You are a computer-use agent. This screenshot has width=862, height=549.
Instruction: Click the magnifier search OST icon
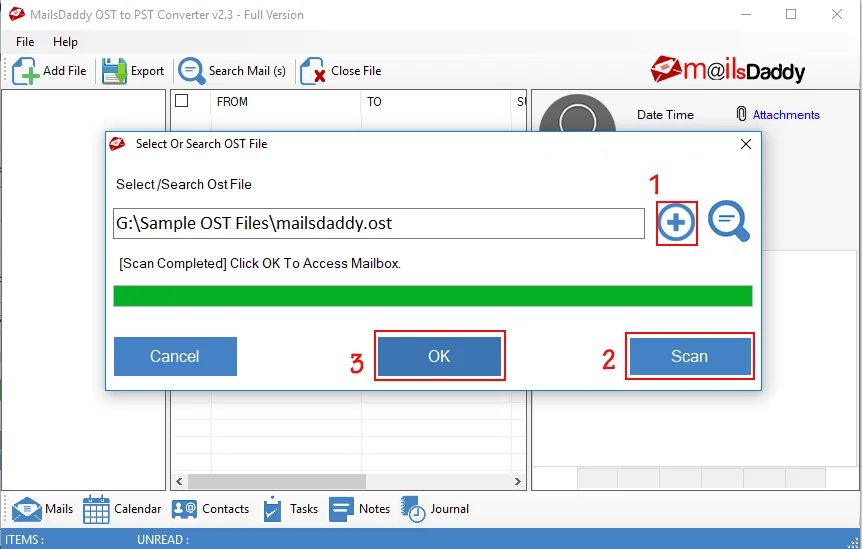click(728, 222)
